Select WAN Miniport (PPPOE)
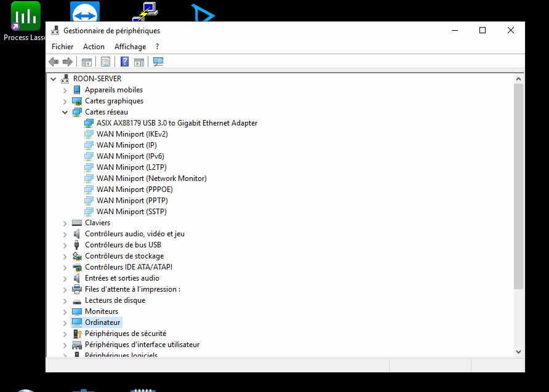Image resolution: width=549 pixels, height=392 pixels. (134, 190)
